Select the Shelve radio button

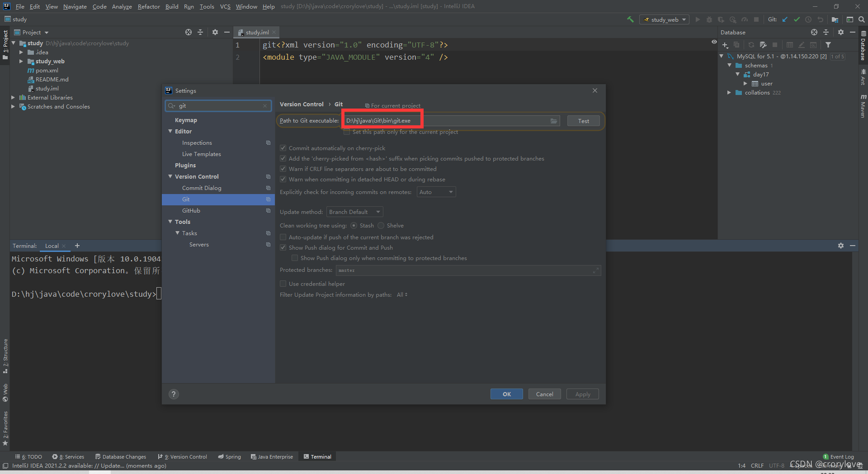[x=381, y=225]
